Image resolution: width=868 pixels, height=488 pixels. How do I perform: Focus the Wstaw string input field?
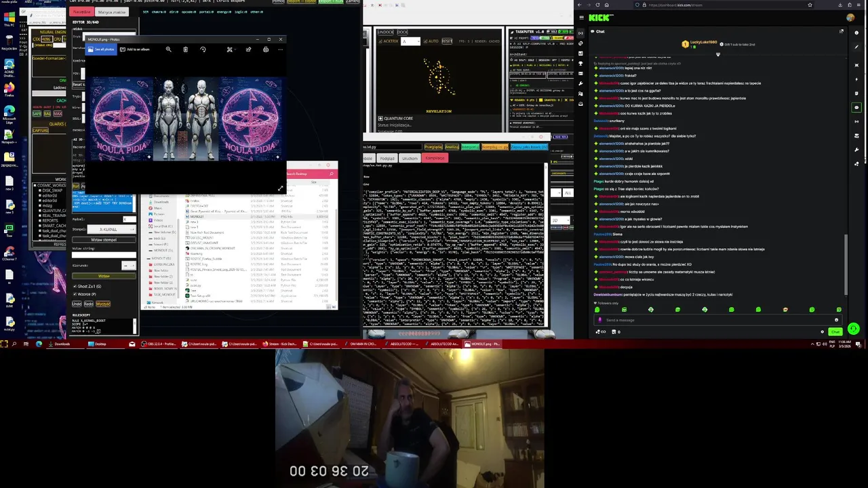pyautogui.click(x=104, y=255)
